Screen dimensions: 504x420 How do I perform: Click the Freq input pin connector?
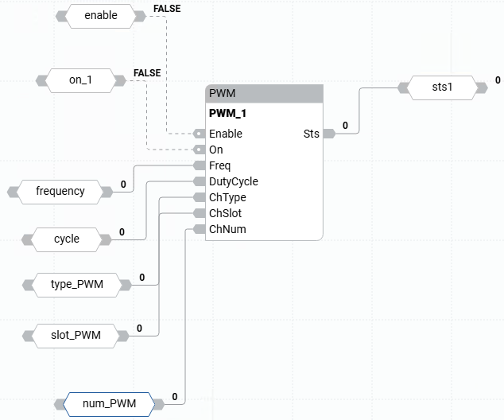coord(200,165)
